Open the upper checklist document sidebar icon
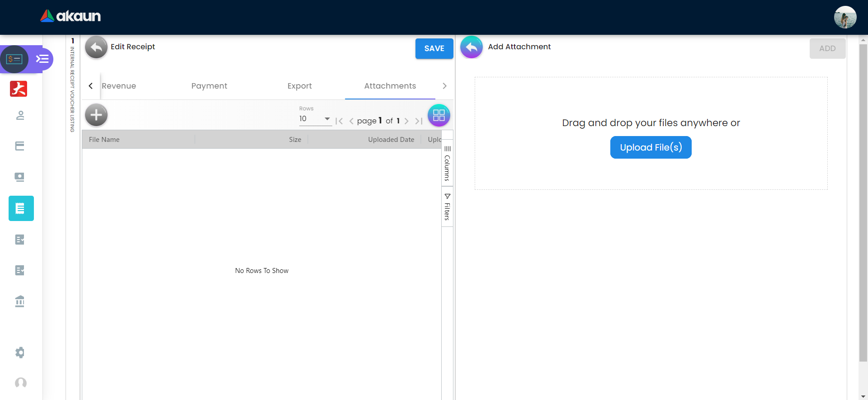Viewport: 868px width, 400px height. coord(20,240)
